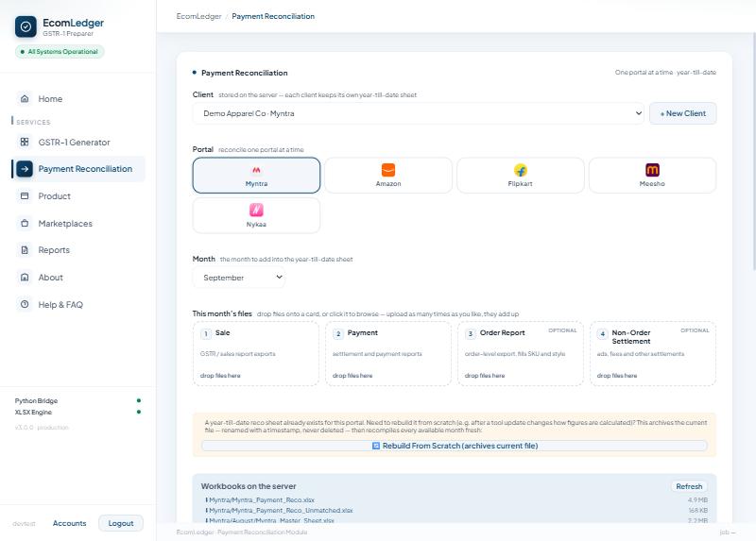Click the Reports document icon
Viewport: 756px width, 541px height.
pos(25,250)
